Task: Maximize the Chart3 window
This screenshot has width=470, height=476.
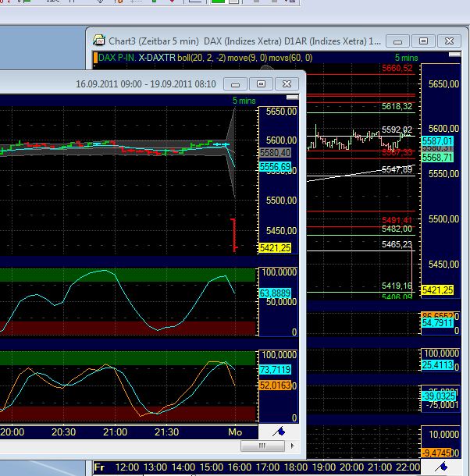Action: click(x=423, y=41)
